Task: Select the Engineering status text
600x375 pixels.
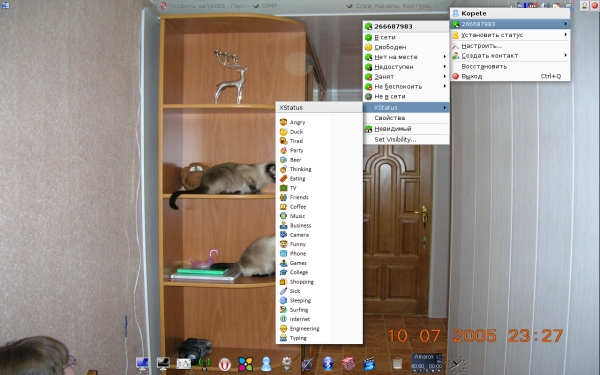Action: pos(305,328)
